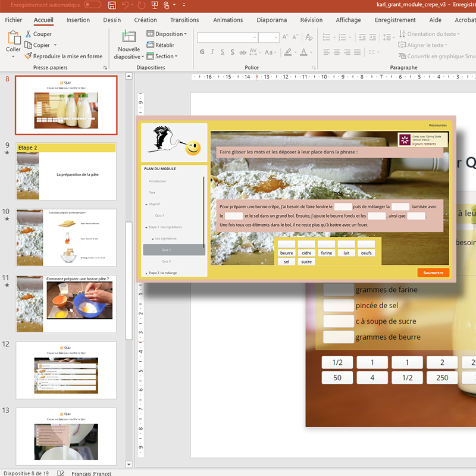Toggle italic (I) formatting
The width and height of the screenshot is (476, 476).
pyautogui.click(x=212, y=52)
